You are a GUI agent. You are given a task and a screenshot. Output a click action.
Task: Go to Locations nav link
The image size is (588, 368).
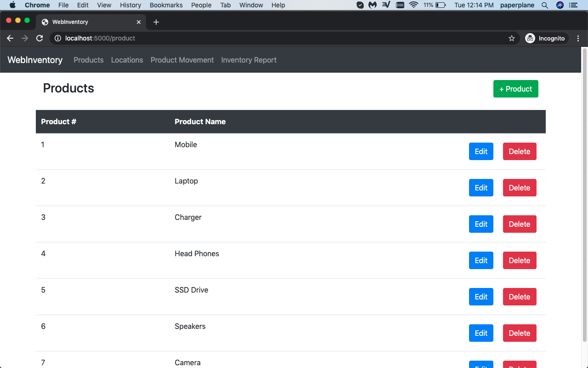(x=127, y=60)
